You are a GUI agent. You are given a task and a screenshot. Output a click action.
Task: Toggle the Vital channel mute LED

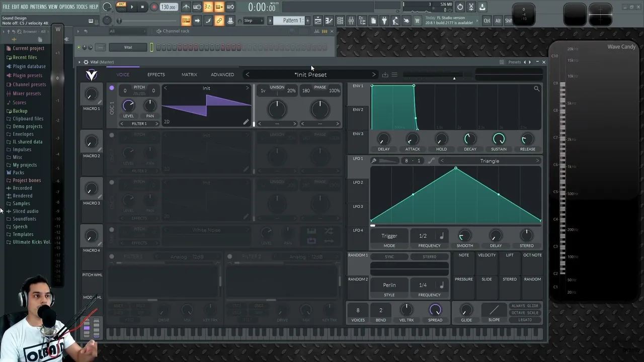pos(78,47)
